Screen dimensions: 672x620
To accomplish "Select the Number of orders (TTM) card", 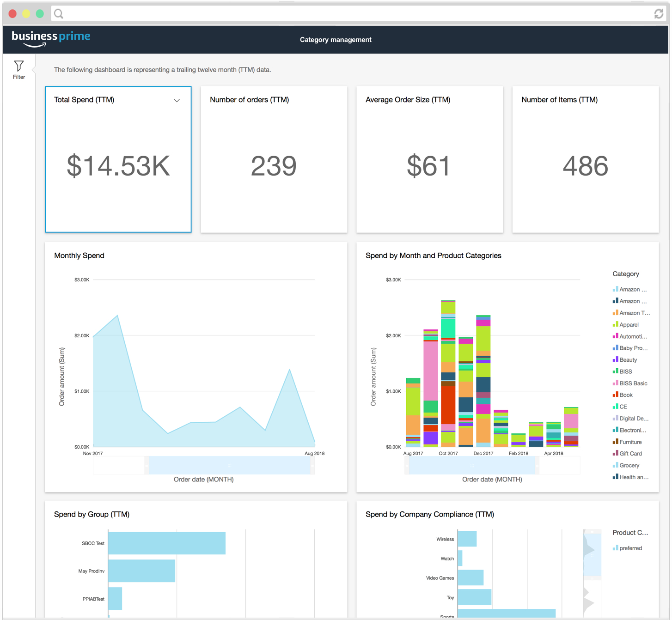I will [x=274, y=159].
